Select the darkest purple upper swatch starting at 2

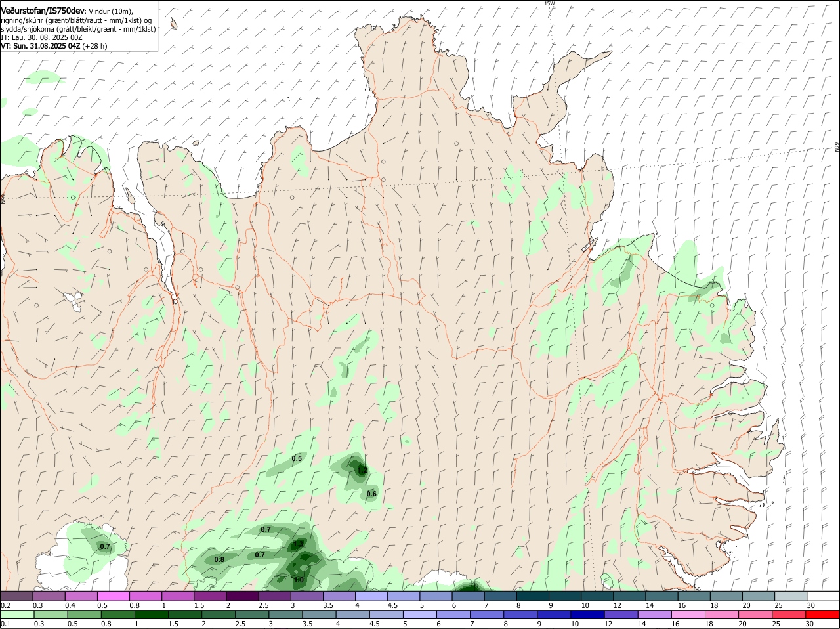tap(242, 596)
